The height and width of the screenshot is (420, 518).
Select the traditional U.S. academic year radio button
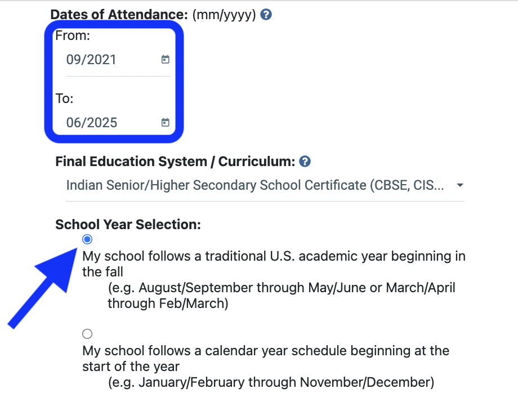[87, 239]
